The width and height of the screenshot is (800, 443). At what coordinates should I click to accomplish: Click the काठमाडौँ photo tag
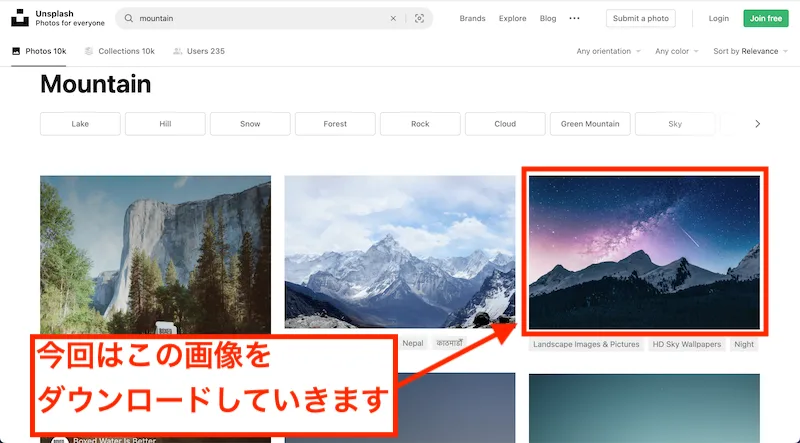pos(449,343)
